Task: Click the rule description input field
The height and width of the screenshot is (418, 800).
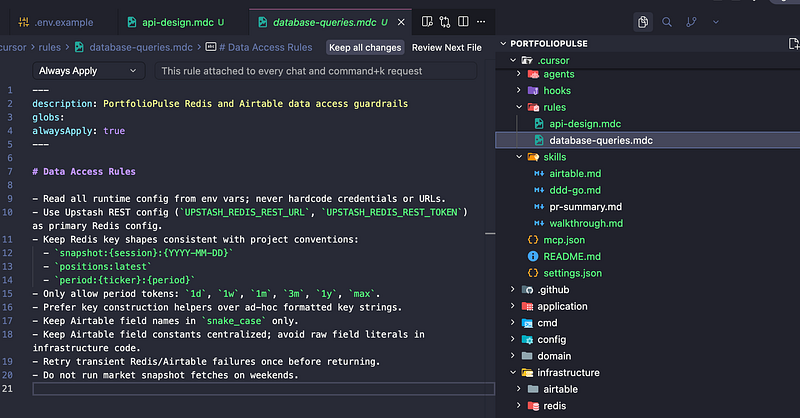Action: [x=316, y=71]
